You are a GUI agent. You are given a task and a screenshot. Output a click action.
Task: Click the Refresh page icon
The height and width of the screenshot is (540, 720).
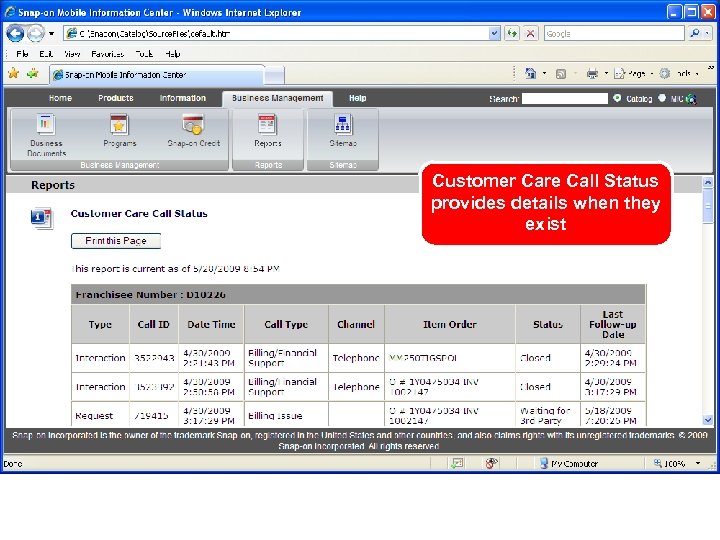coord(512,34)
